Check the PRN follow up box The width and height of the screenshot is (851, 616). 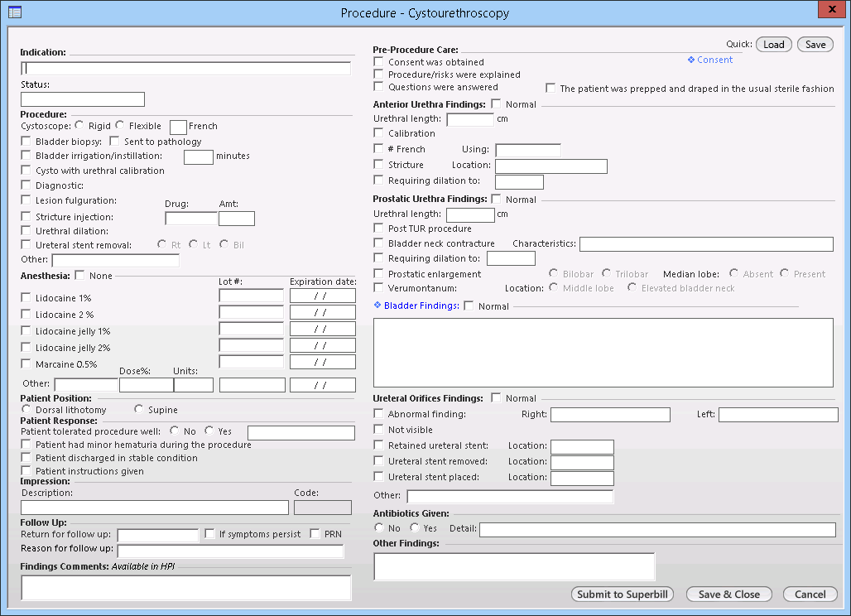click(x=315, y=533)
